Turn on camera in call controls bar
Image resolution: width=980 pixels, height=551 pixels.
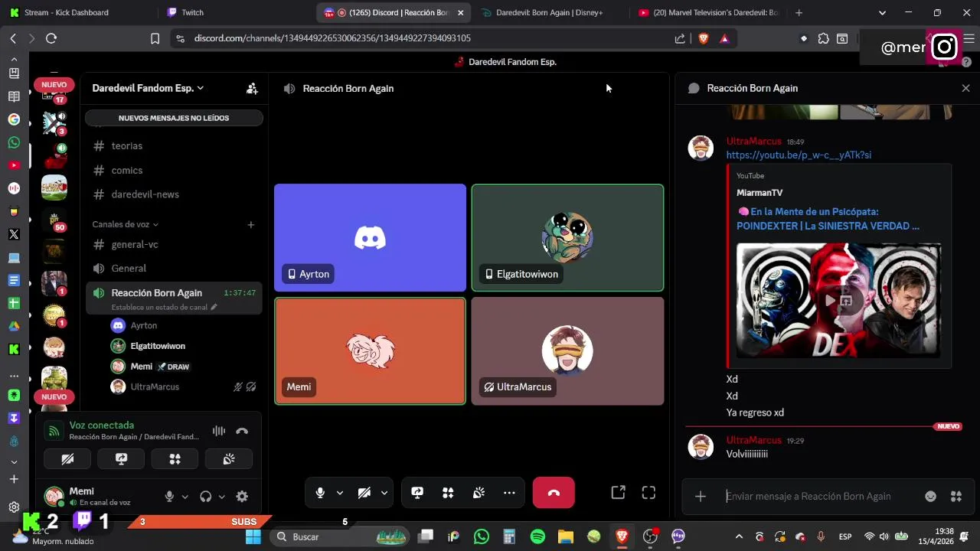(364, 493)
